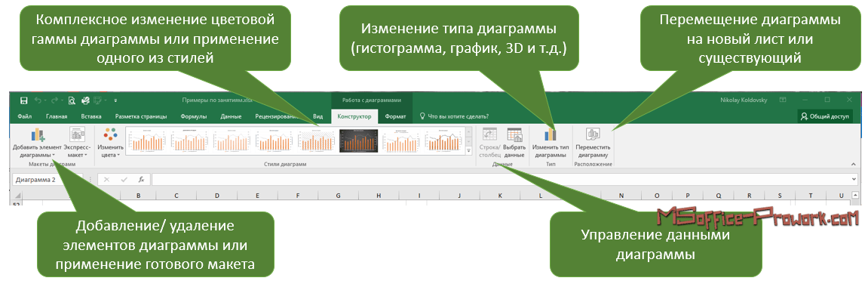Viewport: 868px width, 281px height.
Task: Switch to the Главная ribbon tab
Action: click(x=57, y=116)
